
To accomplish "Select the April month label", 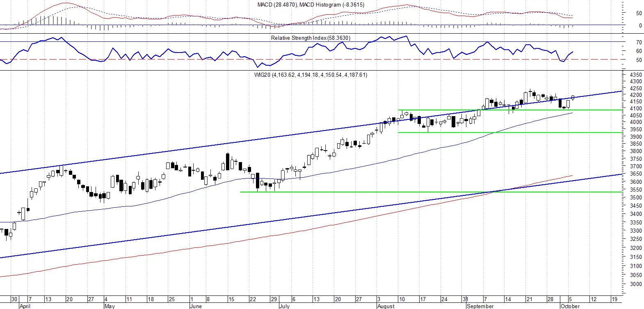I will point(25,306).
